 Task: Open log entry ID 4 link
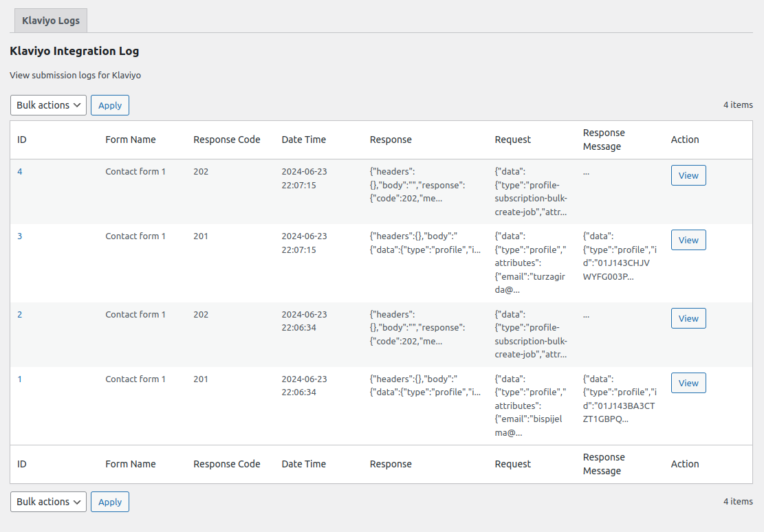(x=20, y=171)
